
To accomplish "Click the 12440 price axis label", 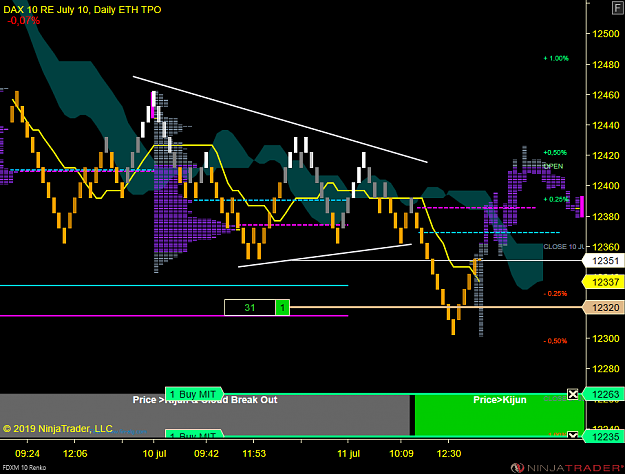I will click(x=606, y=125).
